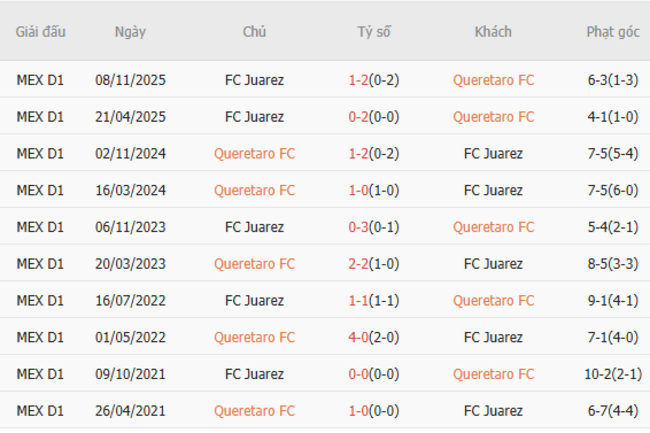Screen dimensions: 650x433
Task: Click the Phạt góc column header
Action: point(613,32)
